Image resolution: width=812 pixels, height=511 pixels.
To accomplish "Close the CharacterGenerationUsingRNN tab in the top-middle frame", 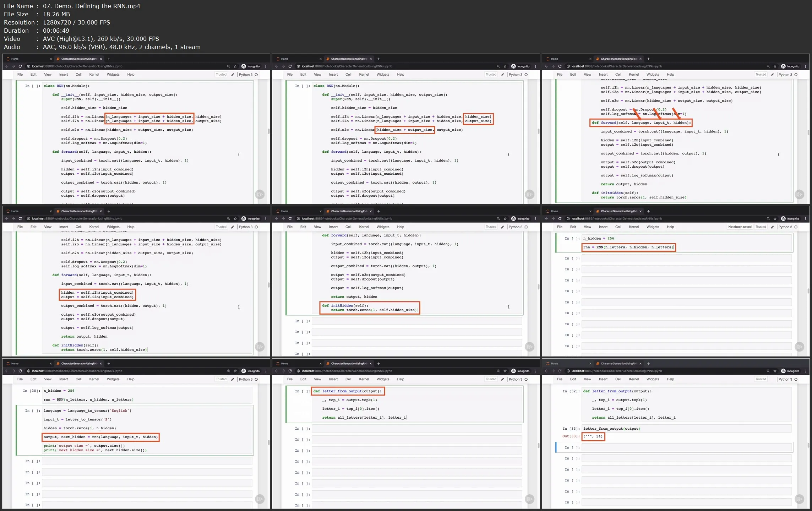I will click(x=371, y=59).
